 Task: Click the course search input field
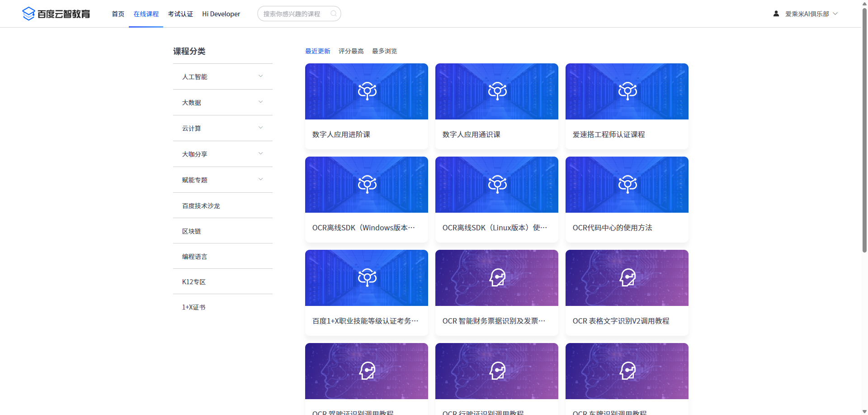click(299, 14)
